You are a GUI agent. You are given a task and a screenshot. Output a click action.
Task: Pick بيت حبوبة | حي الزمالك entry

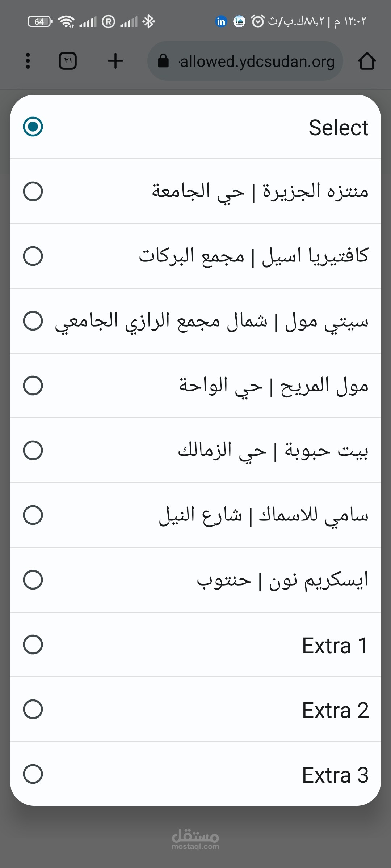coord(273,451)
